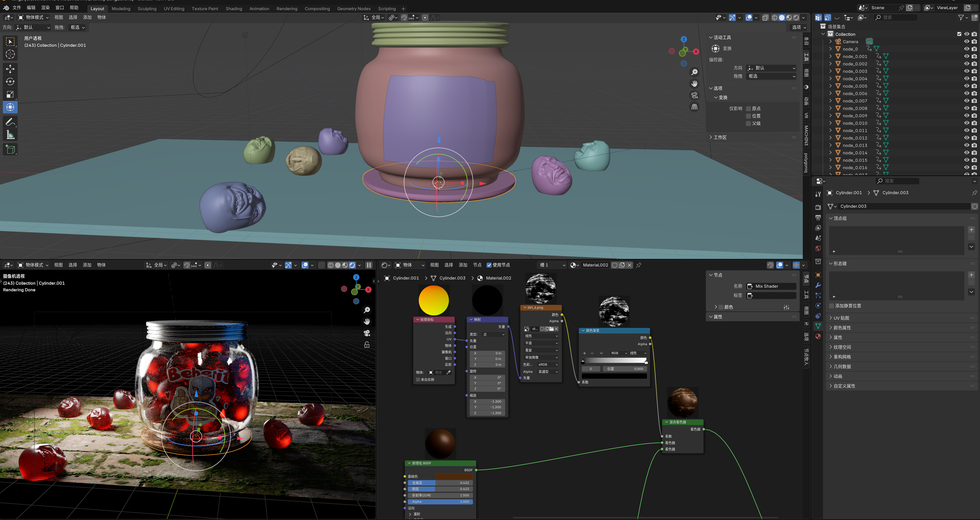The width and height of the screenshot is (980, 520).
Task: Activate the Annotate pencil tool
Action: [x=10, y=122]
